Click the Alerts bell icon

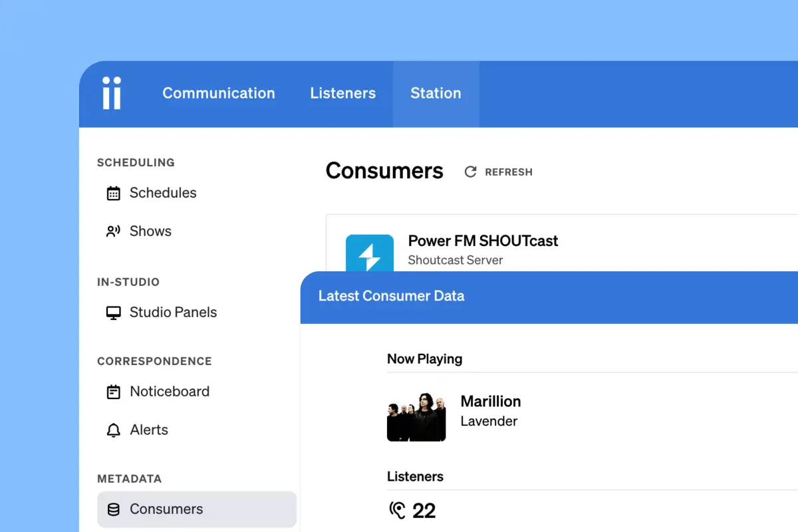click(x=114, y=430)
